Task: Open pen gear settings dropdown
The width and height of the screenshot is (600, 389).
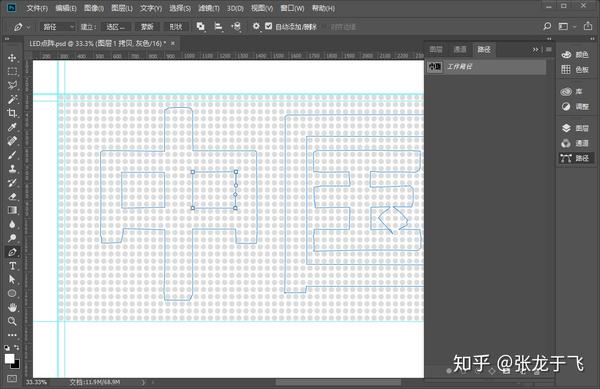Action: (256, 26)
